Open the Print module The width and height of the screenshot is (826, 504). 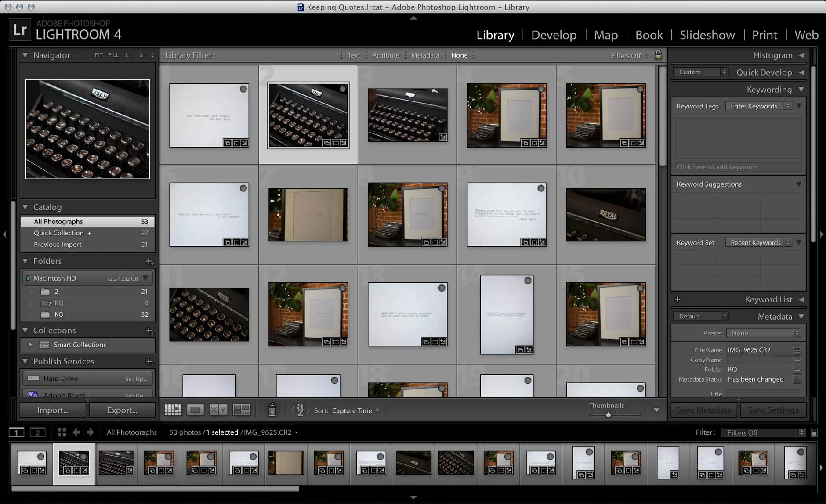pos(764,35)
